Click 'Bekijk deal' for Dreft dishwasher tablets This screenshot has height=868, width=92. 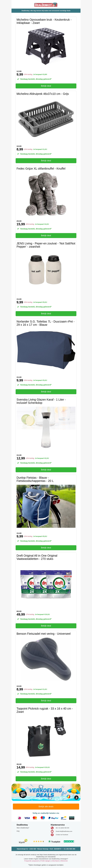(x=46, y=626)
